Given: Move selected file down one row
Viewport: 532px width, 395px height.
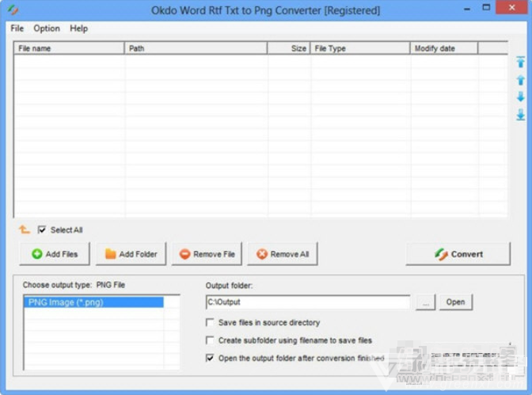Looking at the screenshot, I should pos(520,97).
